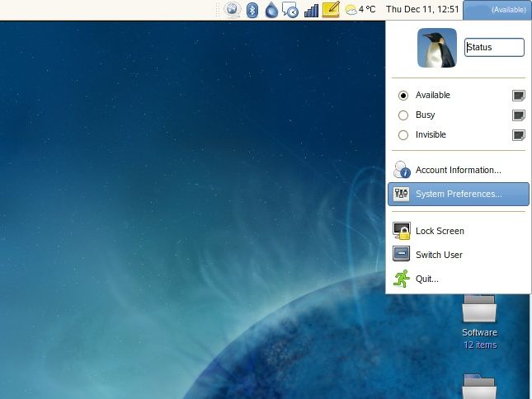Select the partially visible folder below Software

[x=479, y=386]
